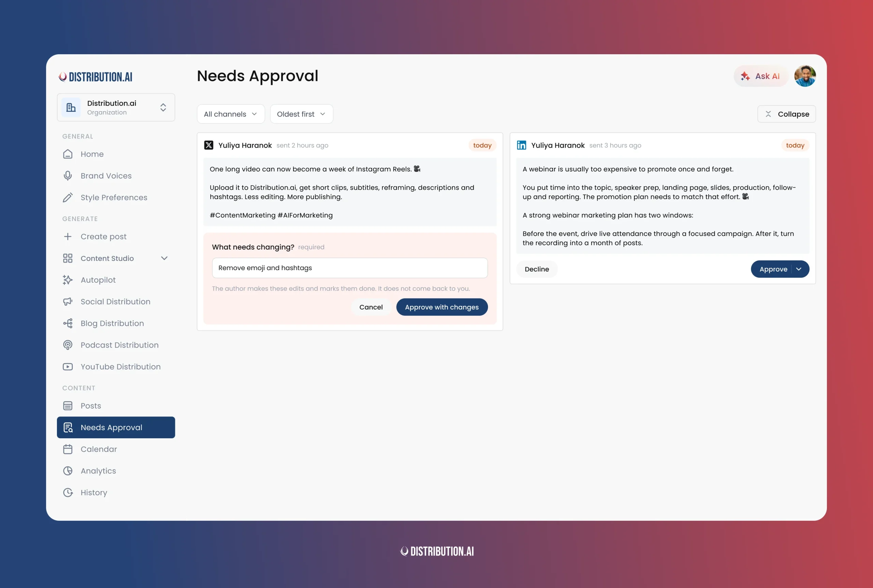Click the Brand Voices microphone icon

pos(68,176)
